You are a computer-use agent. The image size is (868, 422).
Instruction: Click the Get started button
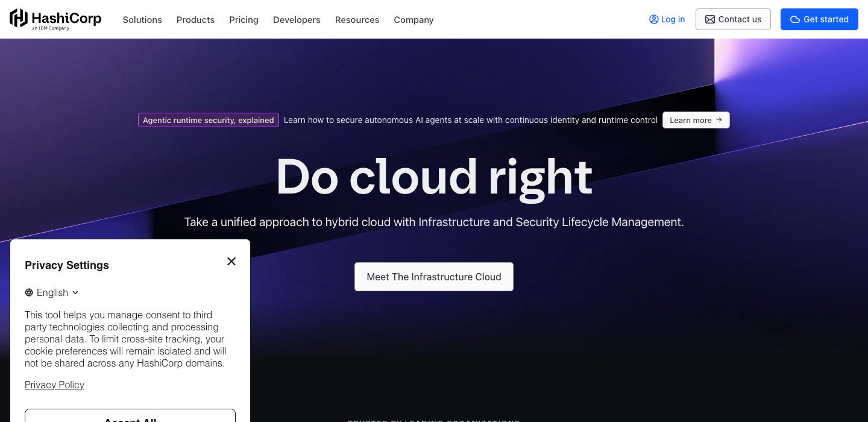(x=819, y=19)
